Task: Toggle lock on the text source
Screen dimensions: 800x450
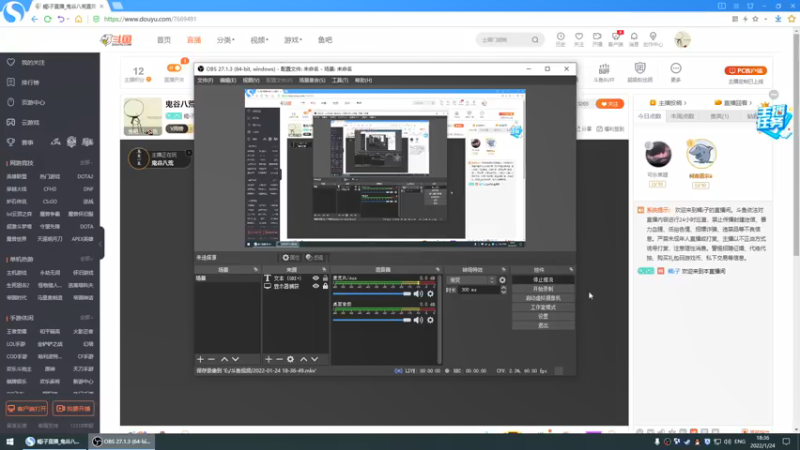Action: 325,278
